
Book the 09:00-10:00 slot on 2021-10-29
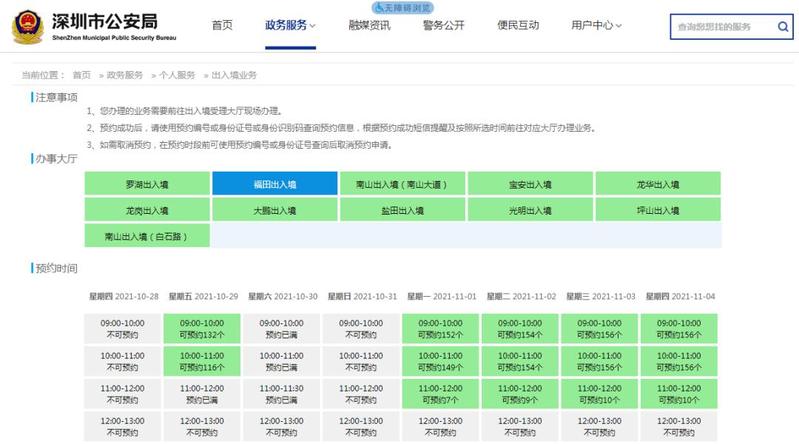click(202, 328)
